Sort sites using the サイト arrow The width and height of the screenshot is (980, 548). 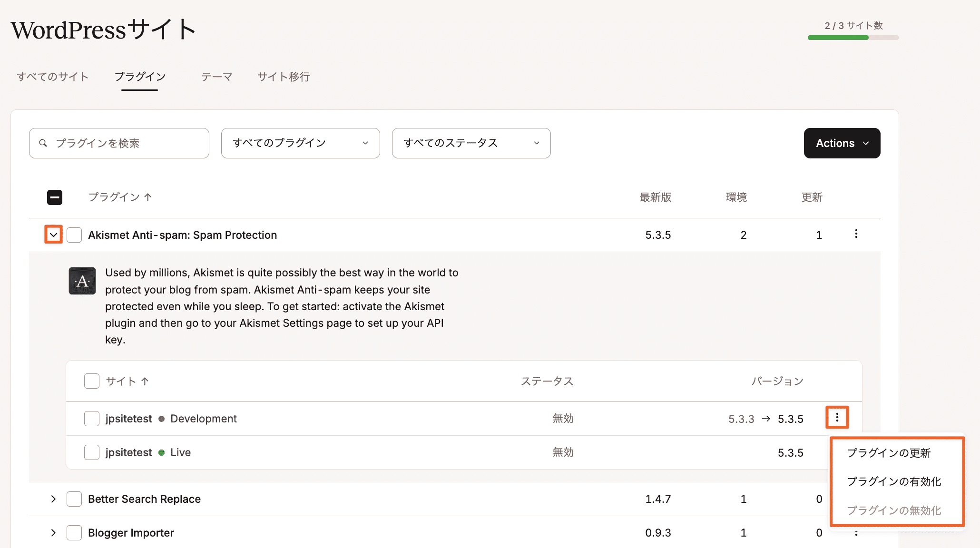145,381
